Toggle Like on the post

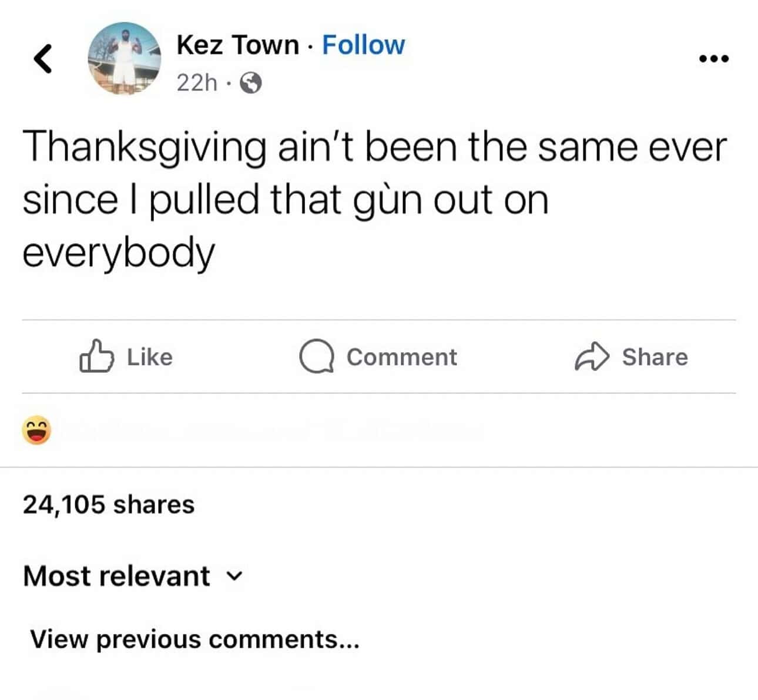point(126,357)
